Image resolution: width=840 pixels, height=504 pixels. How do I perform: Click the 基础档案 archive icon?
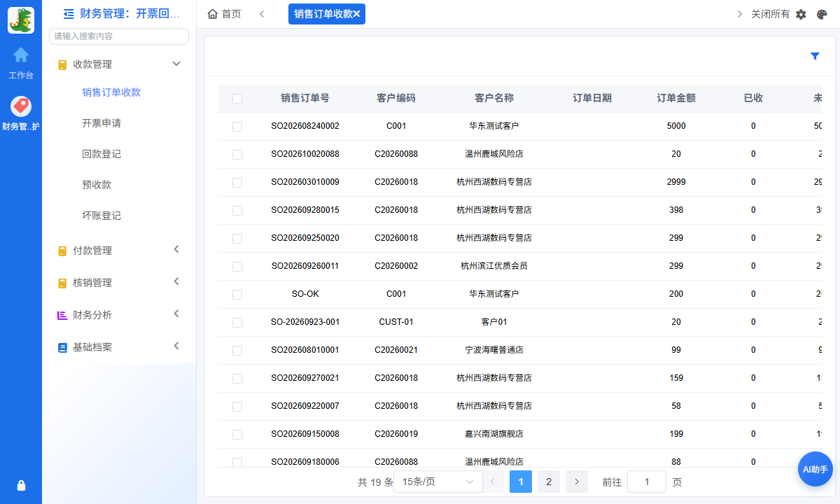tap(62, 347)
